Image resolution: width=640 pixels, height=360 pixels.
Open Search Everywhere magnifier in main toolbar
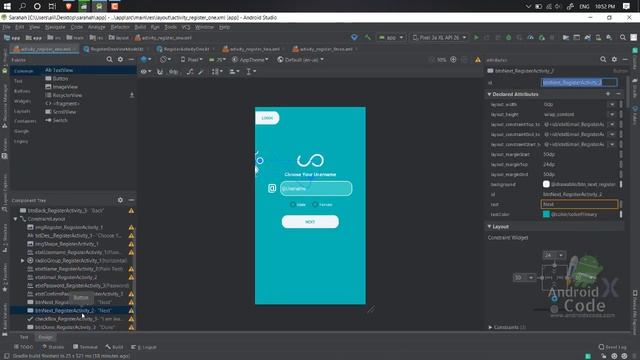(x=623, y=38)
